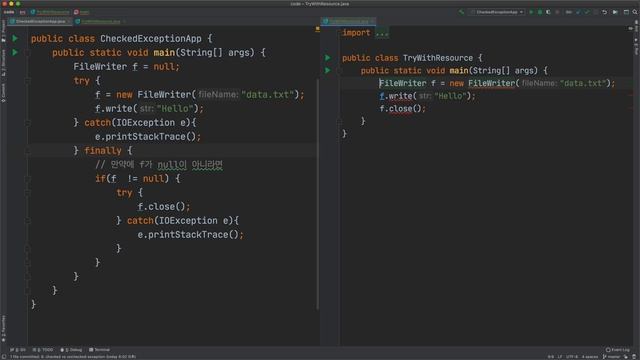Open the run configuration dropdown CheckedExceptionApp
The image size is (640, 360).
[x=497, y=12]
